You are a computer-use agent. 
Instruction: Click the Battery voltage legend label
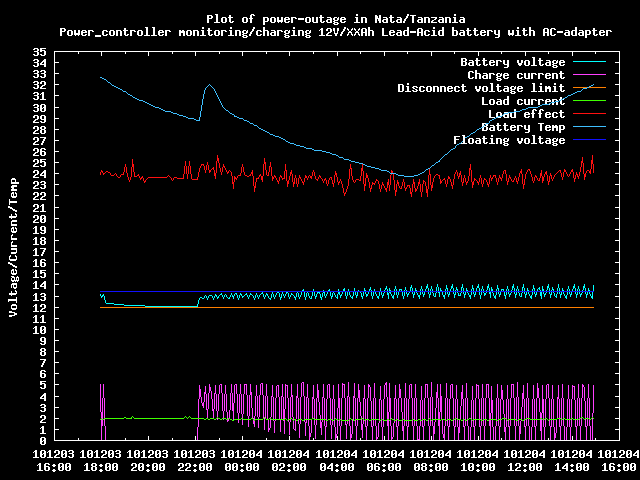tap(512, 62)
